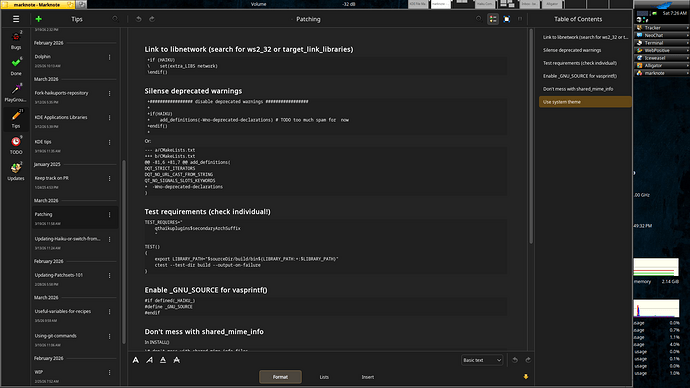
Task: Open NeoChat in the Deskbar
Action: [661, 35]
